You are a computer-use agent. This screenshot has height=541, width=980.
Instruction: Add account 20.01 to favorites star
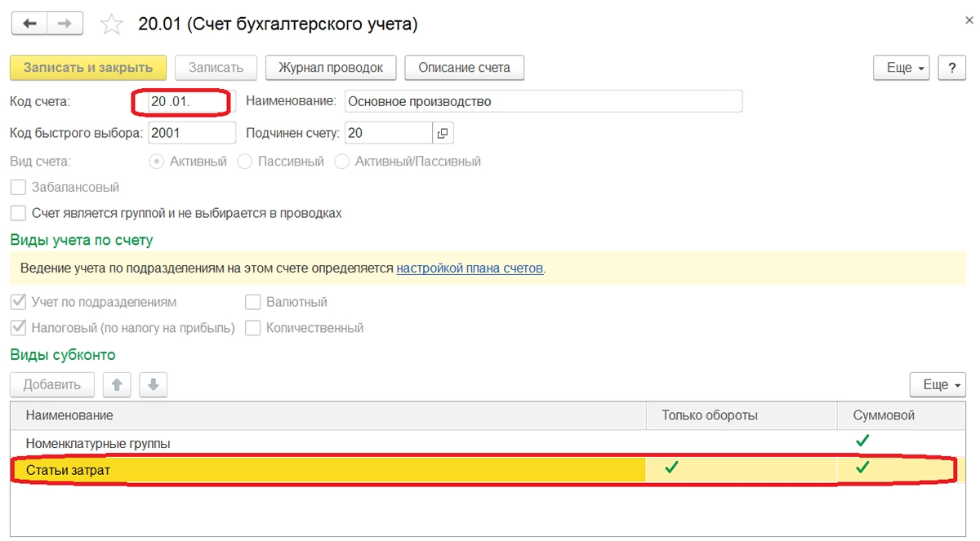pos(111,24)
